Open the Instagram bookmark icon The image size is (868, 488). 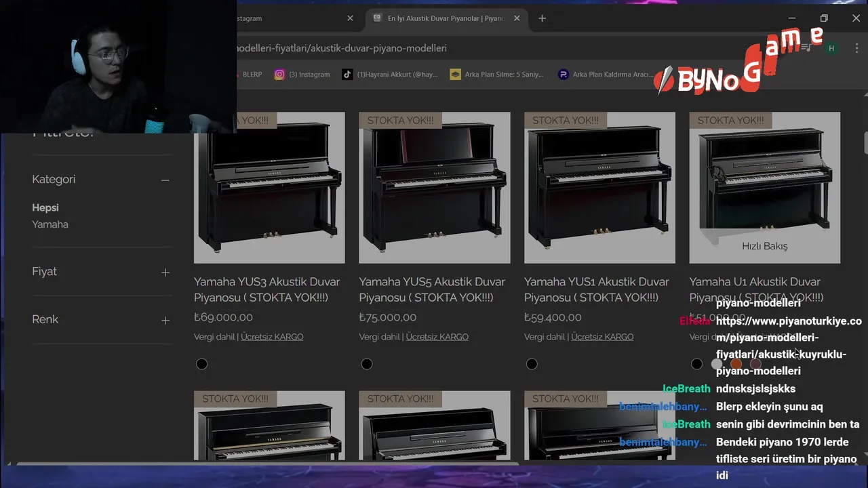(x=279, y=75)
